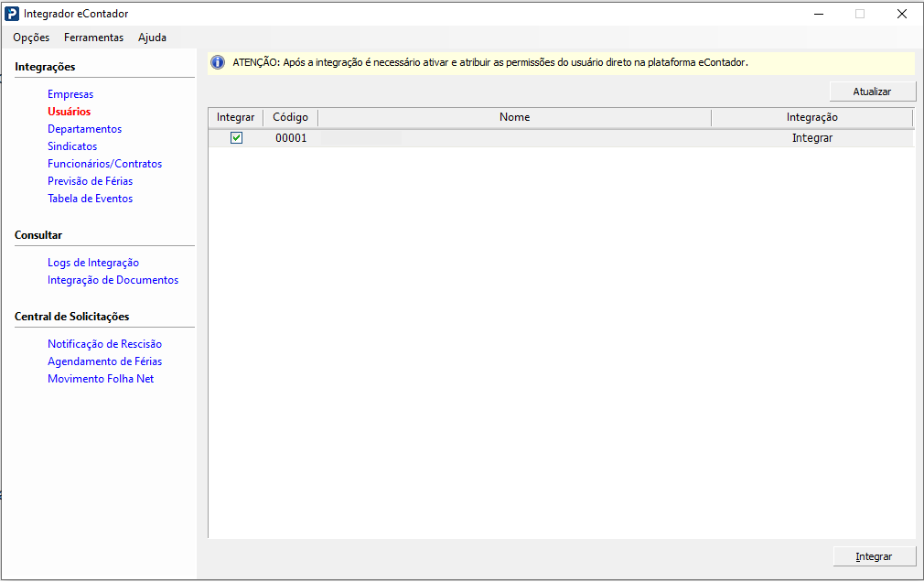Click the Integrador eContador app icon

(x=12, y=14)
